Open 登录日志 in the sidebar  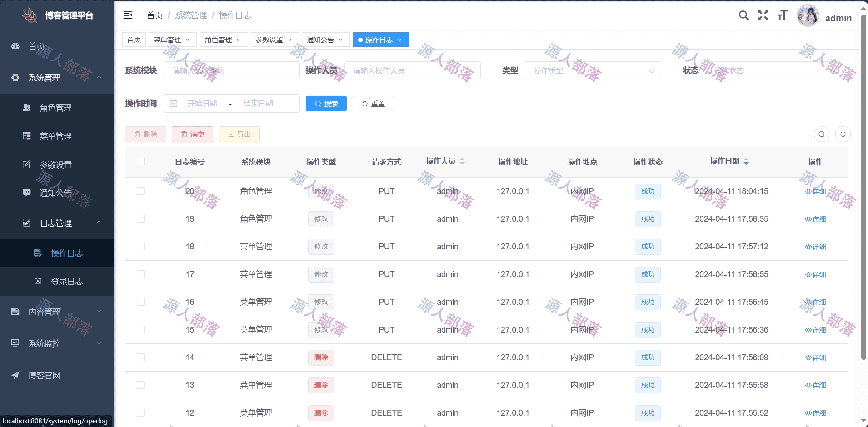pos(67,282)
